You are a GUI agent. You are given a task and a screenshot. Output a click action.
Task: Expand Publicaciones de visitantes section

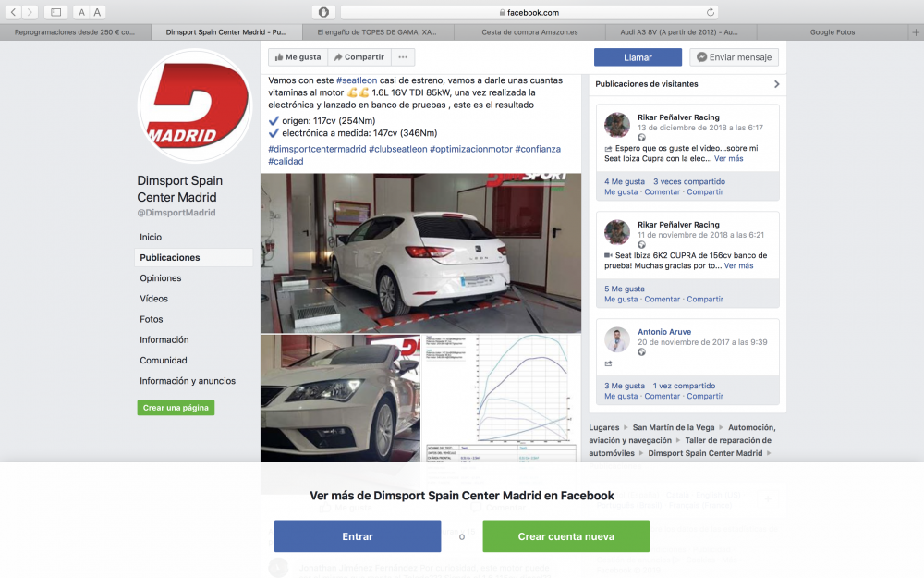(x=777, y=84)
